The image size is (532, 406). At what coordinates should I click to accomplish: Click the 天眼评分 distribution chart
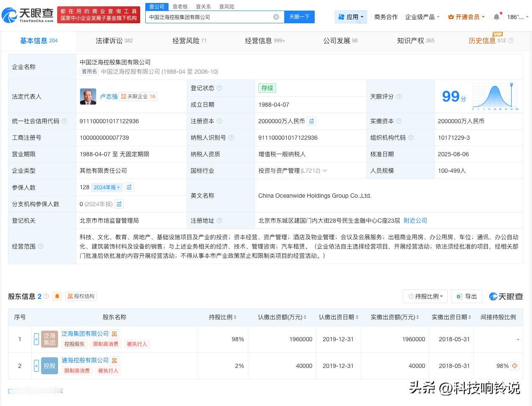pos(496,97)
